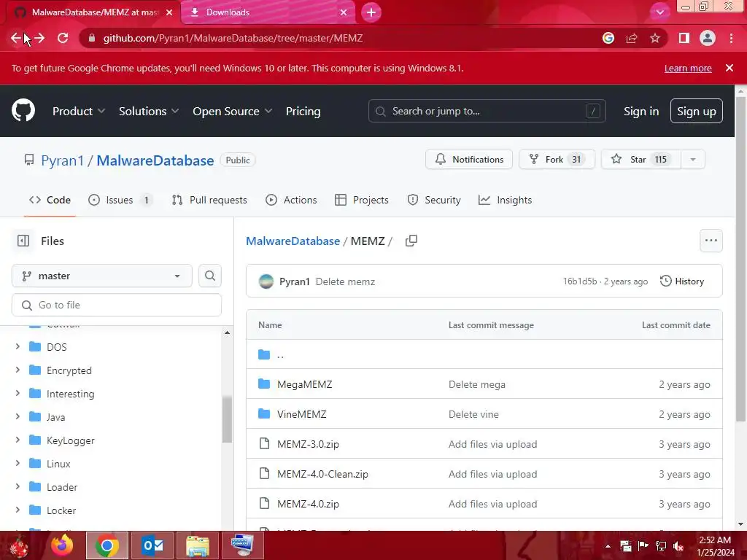The height and width of the screenshot is (560, 747).
Task: Go forward with the browser forward arrow
Action: [x=39, y=38]
